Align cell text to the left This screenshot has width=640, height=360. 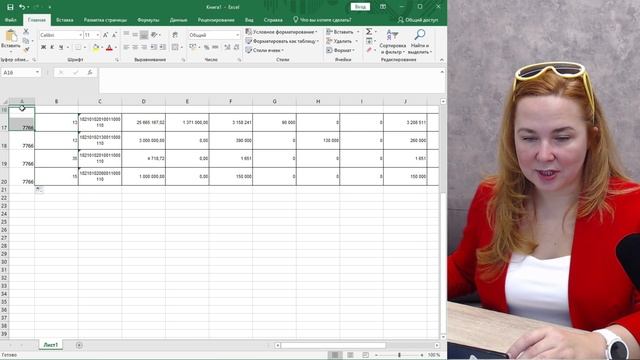tap(126, 47)
